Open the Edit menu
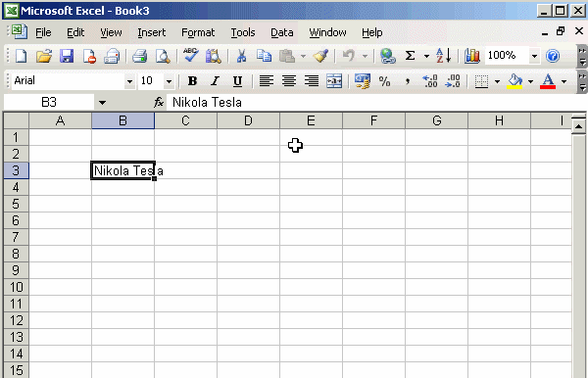 pos(75,32)
